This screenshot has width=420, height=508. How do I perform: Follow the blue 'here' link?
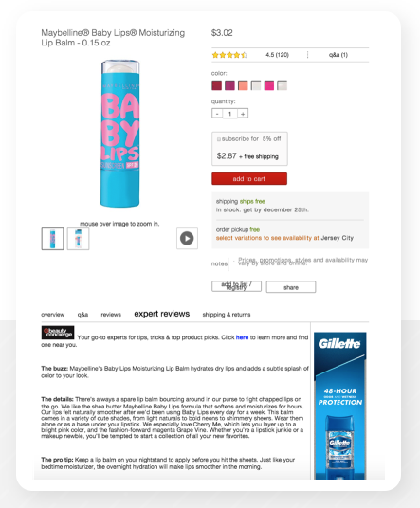coord(242,337)
